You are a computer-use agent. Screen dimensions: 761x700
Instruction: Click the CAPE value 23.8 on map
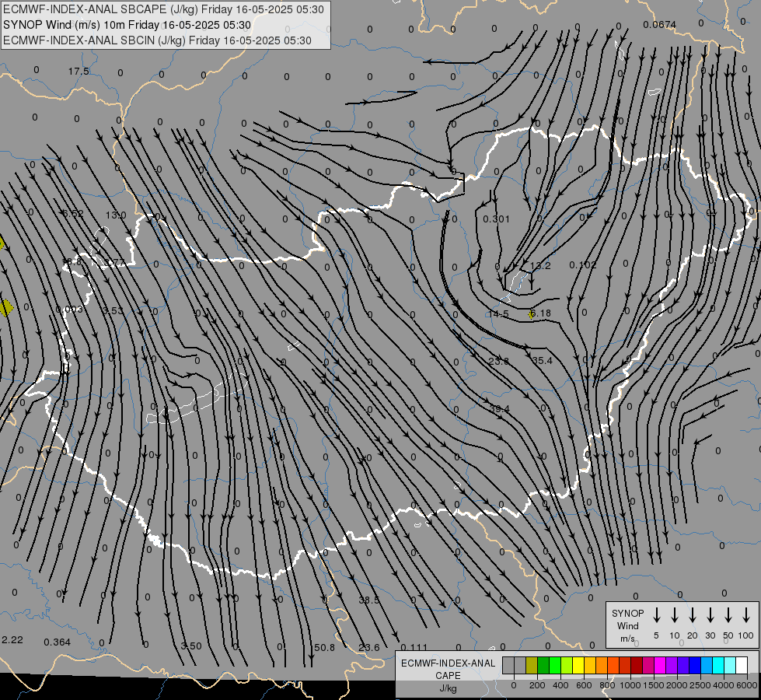pyautogui.click(x=499, y=361)
